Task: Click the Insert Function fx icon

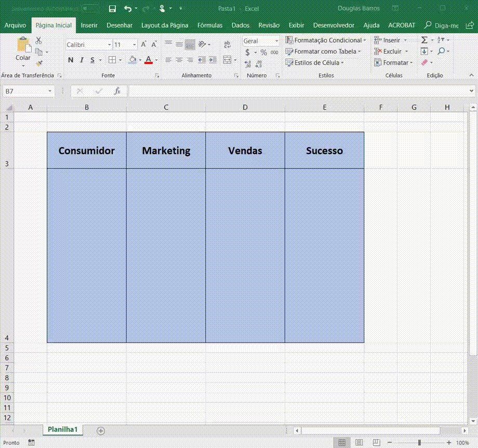Action: tap(117, 91)
